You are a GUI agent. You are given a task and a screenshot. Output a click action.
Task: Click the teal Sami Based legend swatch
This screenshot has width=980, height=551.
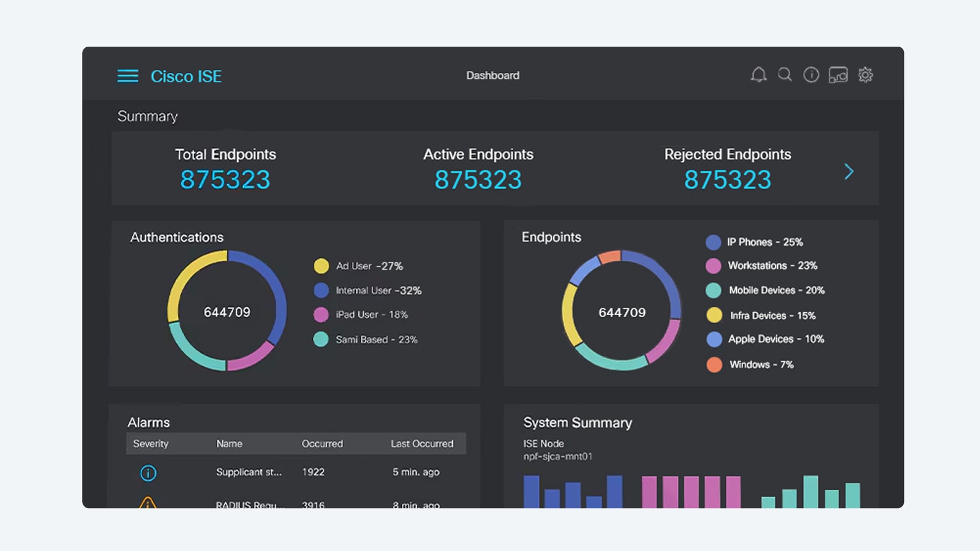point(321,339)
